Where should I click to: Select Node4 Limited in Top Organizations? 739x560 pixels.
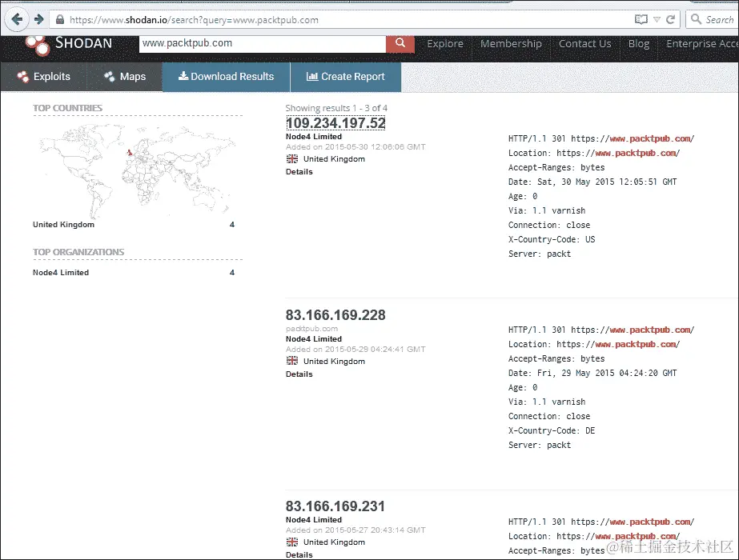[x=61, y=273]
